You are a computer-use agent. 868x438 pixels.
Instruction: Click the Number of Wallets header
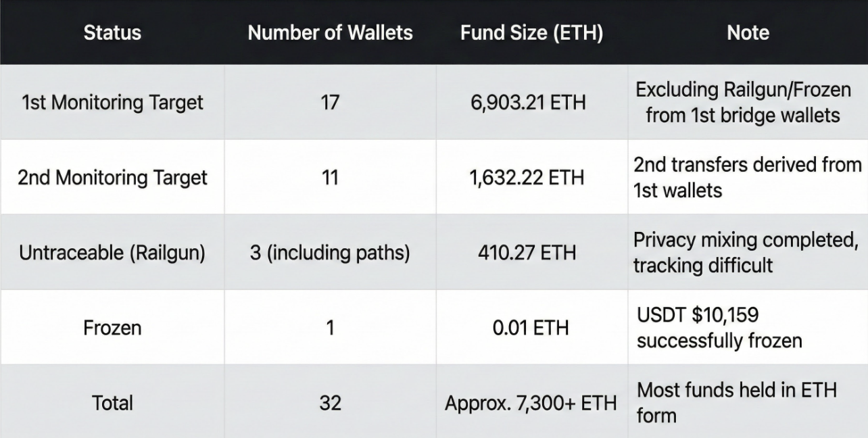pyautogui.click(x=330, y=33)
